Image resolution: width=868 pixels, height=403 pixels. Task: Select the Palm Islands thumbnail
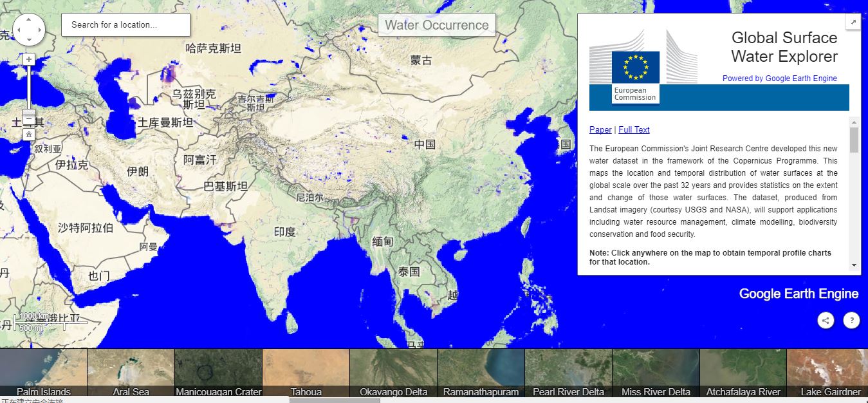click(43, 373)
